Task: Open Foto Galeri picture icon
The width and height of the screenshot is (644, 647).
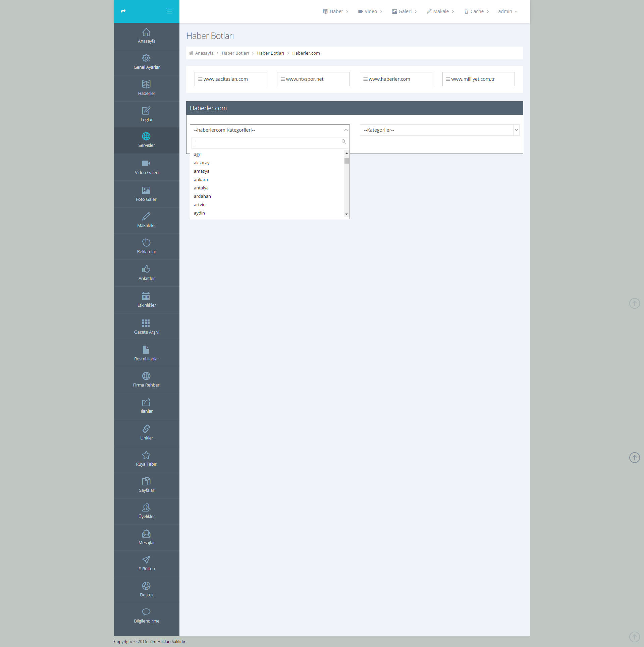Action: click(146, 190)
